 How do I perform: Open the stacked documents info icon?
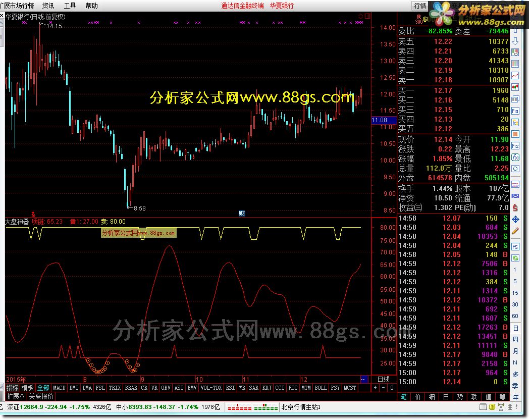coord(515,99)
